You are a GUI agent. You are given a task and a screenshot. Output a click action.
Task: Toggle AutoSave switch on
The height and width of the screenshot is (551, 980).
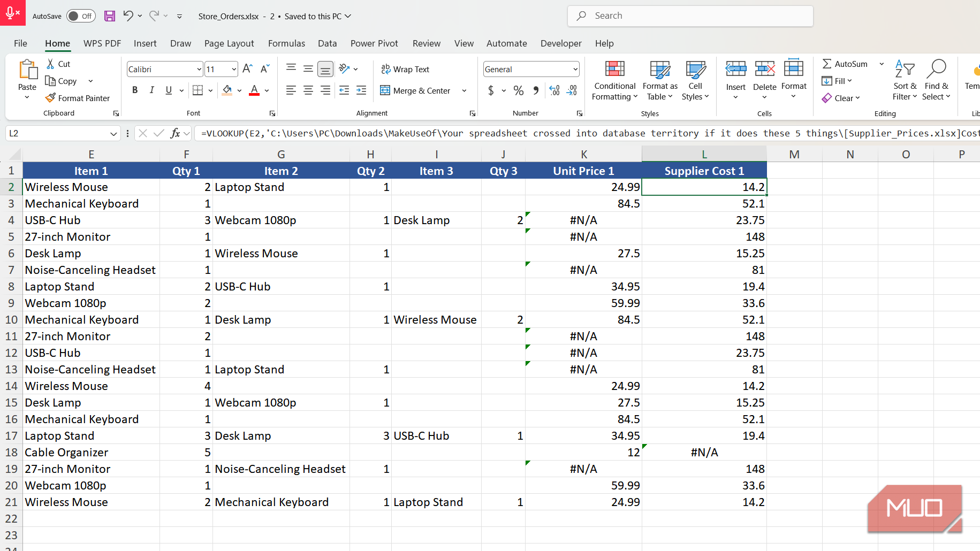tap(81, 16)
